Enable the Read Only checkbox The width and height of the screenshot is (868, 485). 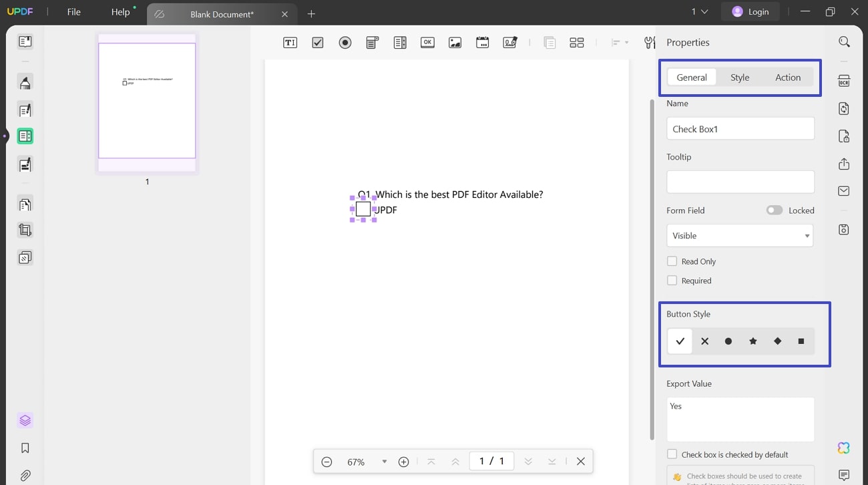[672, 261]
